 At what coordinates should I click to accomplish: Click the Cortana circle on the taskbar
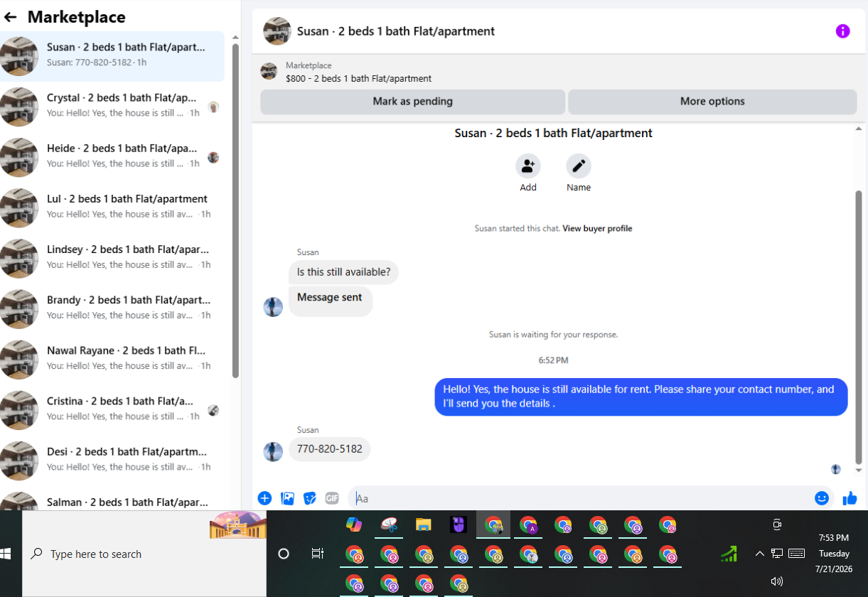pyautogui.click(x=284, y=554)
